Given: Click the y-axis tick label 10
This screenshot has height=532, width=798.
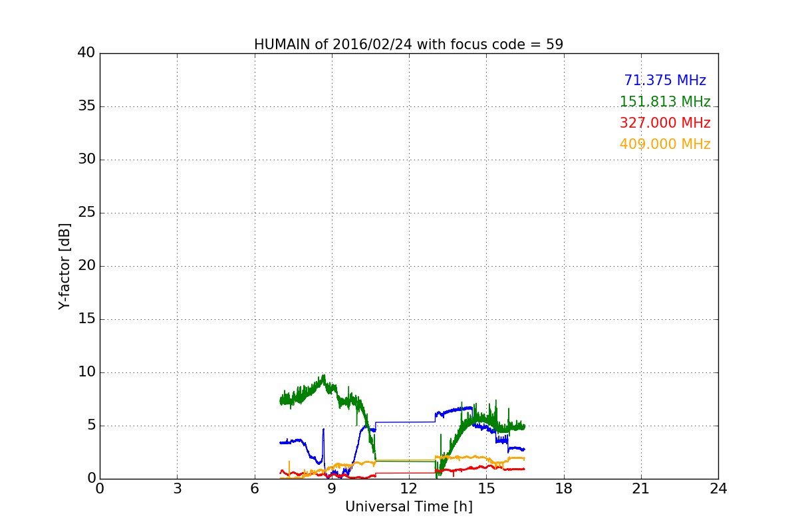Looking at the screenshot, I should (x=86, y=372).
